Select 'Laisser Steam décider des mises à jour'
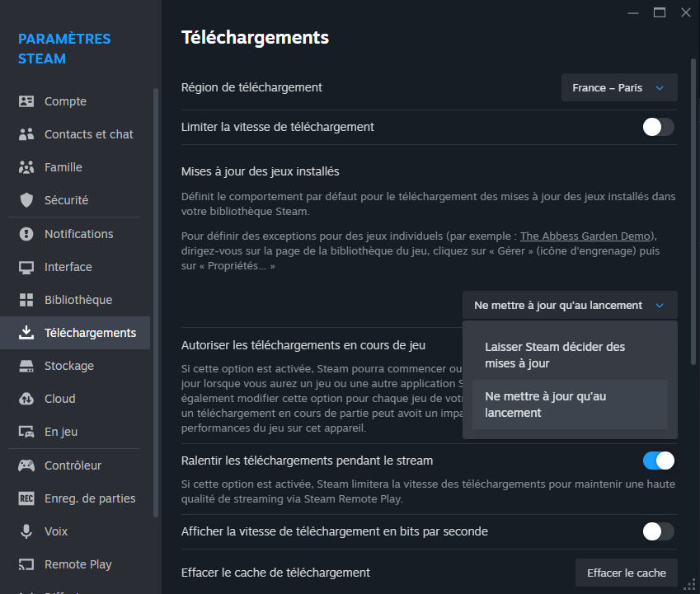Image resolution: width=700 pixels, height=594 pixels. coord(570,355)
